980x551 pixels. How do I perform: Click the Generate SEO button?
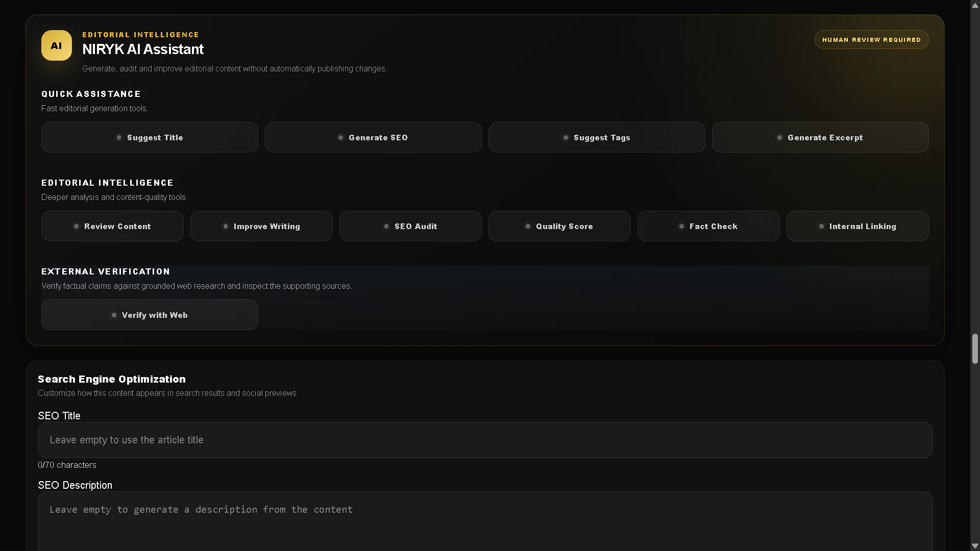tap(373, 137)
